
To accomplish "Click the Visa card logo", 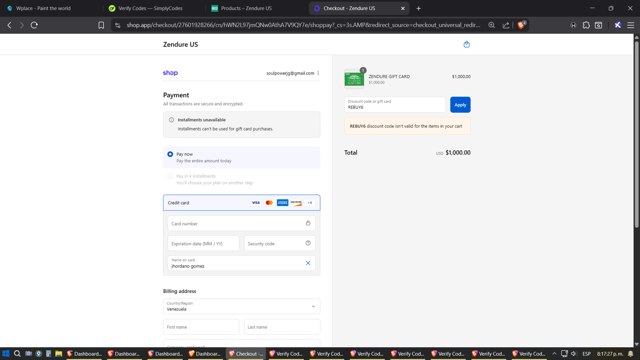I will pyautogui.click(x=256, y=202).
